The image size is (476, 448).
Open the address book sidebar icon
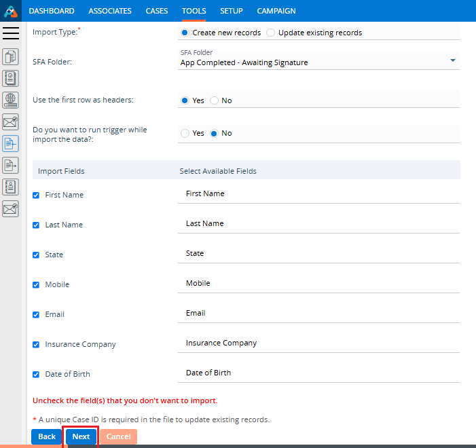(x=11, y=78)
